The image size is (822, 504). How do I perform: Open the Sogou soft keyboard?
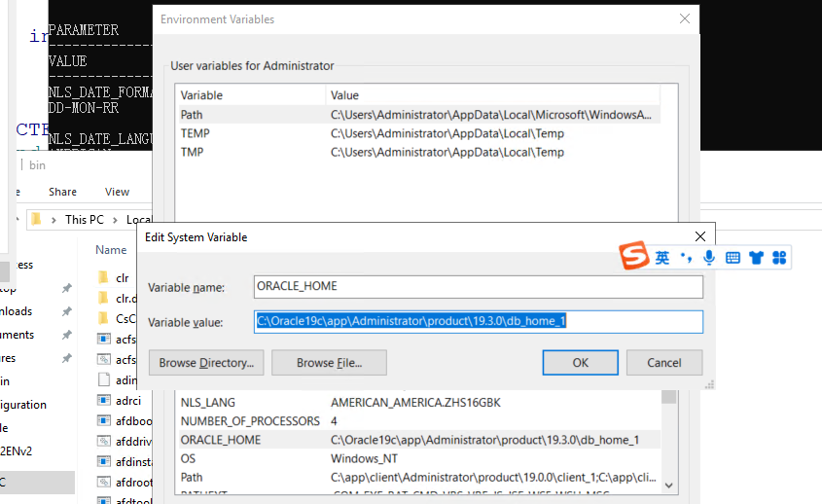[x=733, y=258]
